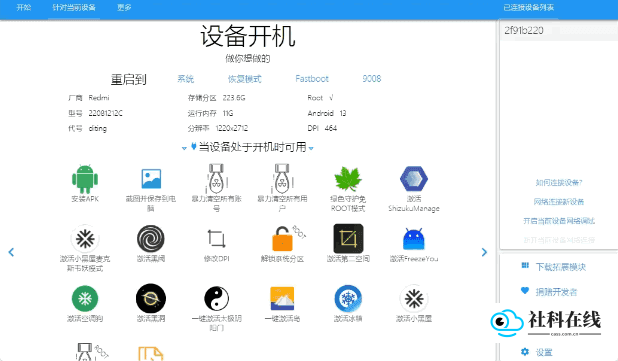Open 激活第二空间 black square icon
618x361 pixels.
(x=348, y=238)
